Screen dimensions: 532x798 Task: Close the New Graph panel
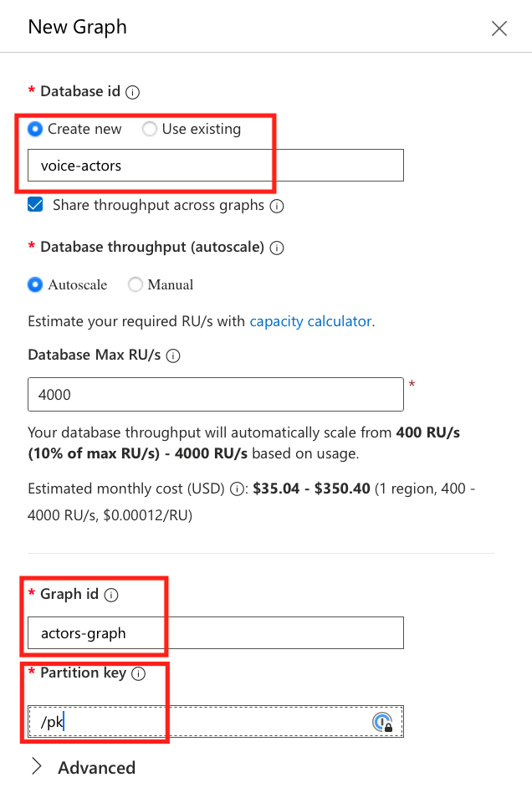[499, 28]
